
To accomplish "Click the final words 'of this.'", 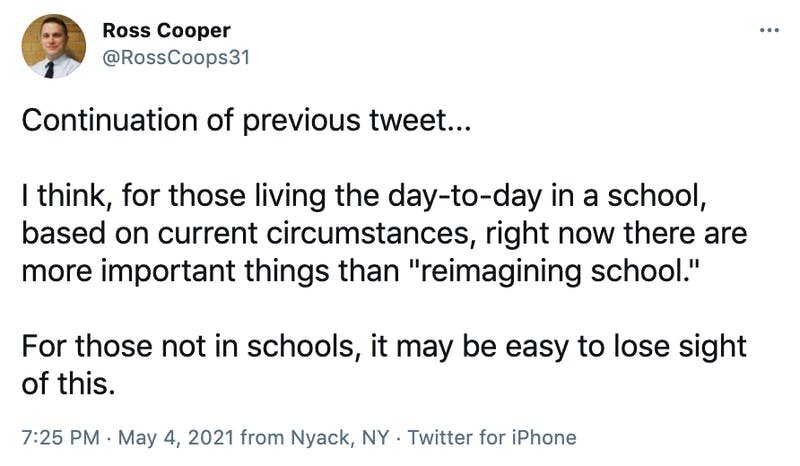I will point(68,383).
